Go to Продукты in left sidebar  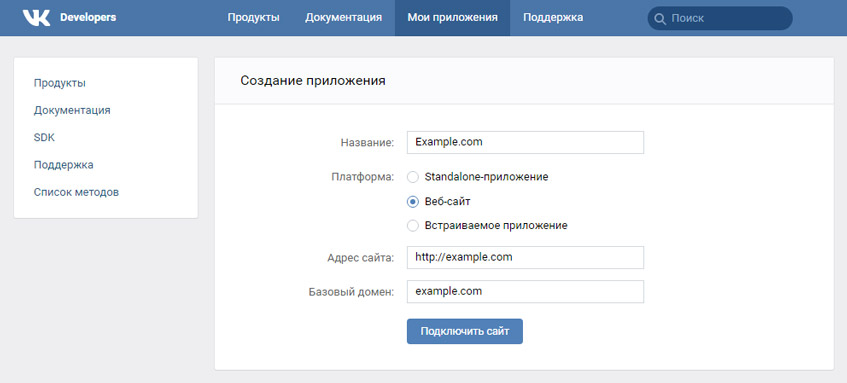tap(59, 83)
